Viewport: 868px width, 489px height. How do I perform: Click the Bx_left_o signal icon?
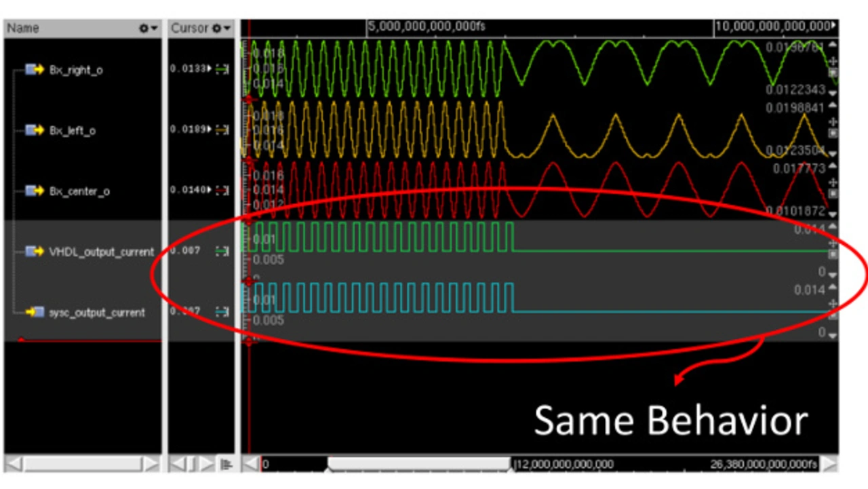(x=35, y=130)
